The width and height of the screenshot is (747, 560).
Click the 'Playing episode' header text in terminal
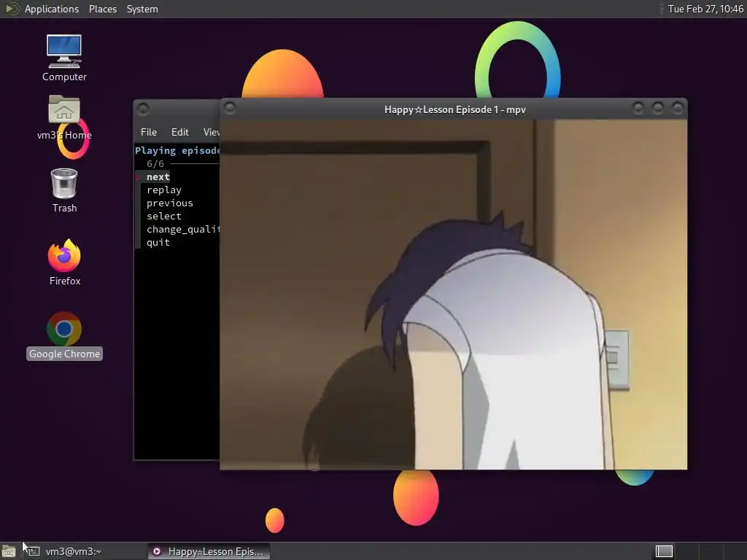click(x=177, y=150)
